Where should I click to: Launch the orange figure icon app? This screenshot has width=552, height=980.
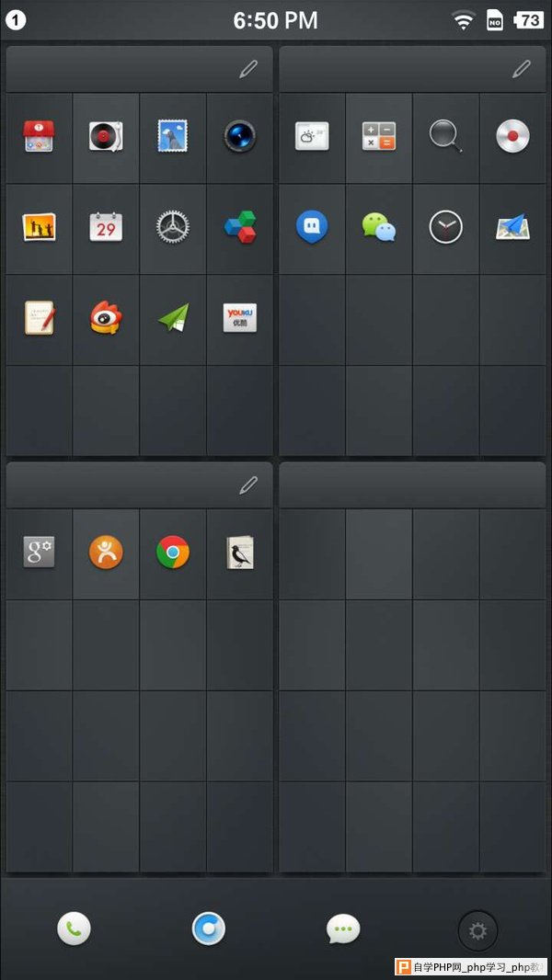pos(106,552)
